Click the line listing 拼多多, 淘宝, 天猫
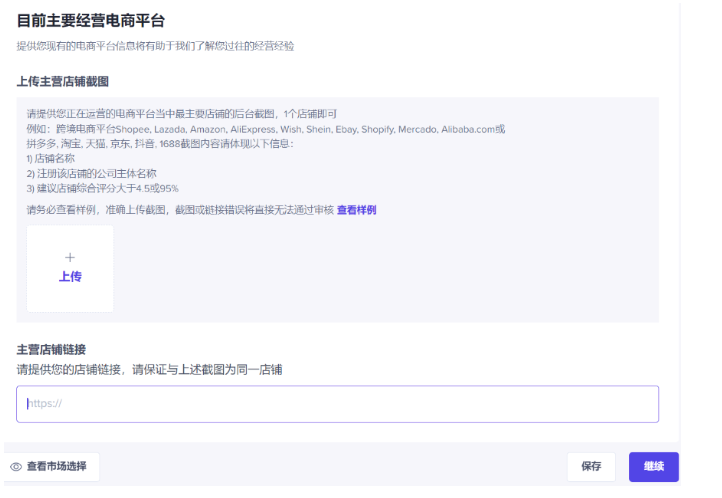 tap(160, 143)
